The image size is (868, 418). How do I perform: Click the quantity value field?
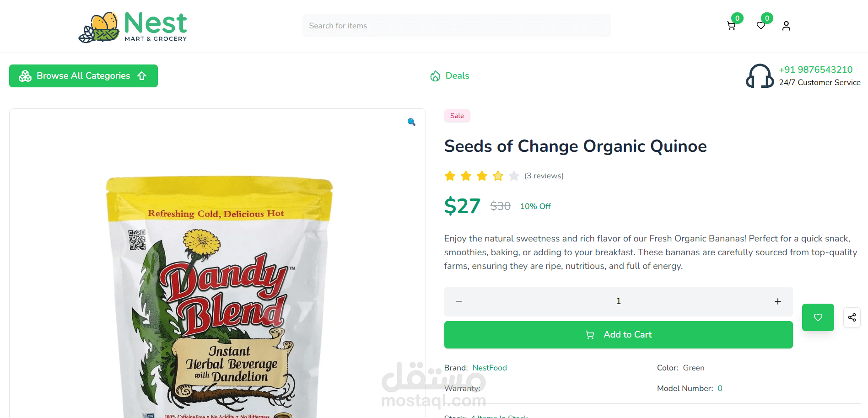(618, 301)
